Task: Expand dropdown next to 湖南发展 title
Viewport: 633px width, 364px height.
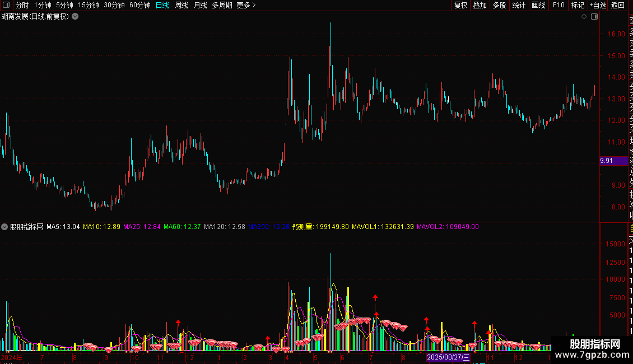Action: (x=75, y=17)
